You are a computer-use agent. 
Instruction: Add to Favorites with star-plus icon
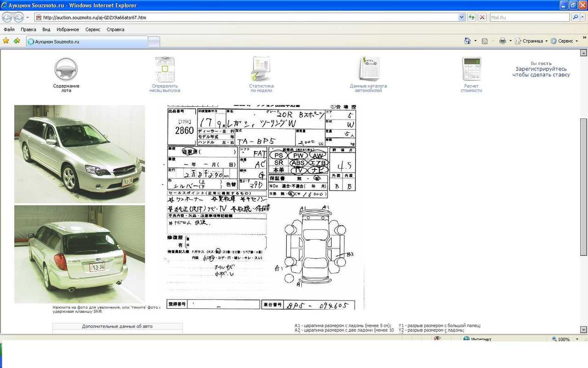click(x=17, y=41)
